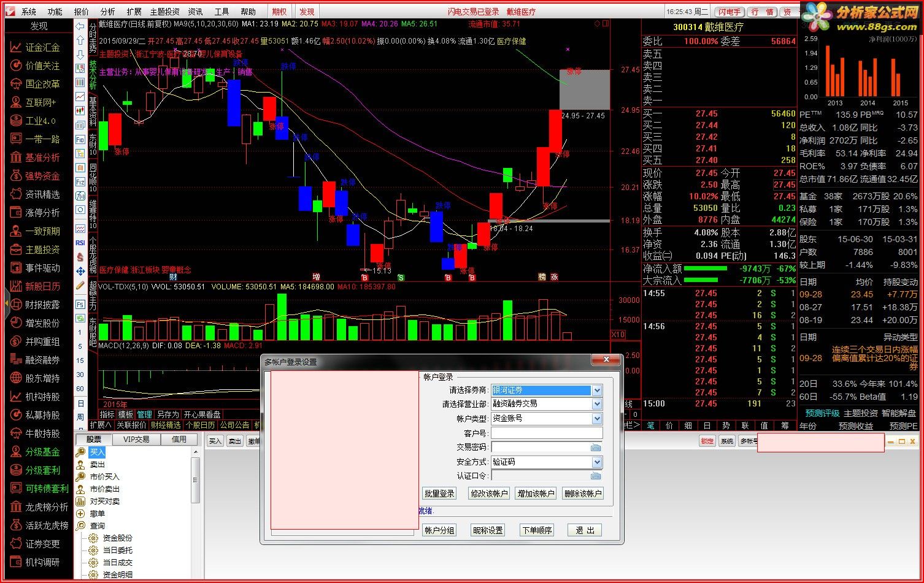The image size is (924, 583).
Task: Click the up arrow in vertical toolbar
Action: point(80,40)
